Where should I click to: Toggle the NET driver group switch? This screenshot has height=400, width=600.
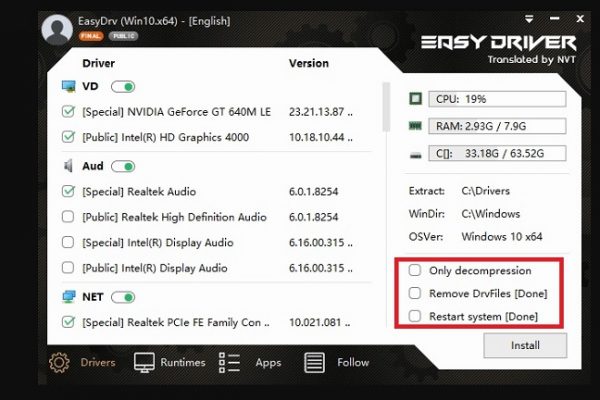pyautogui.click(x=123, y=297)
